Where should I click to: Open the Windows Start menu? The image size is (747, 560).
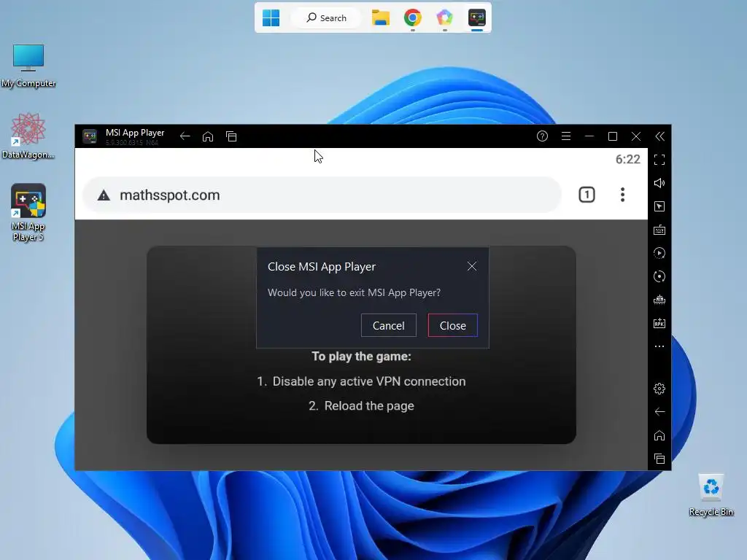pyautogui.click(x=271, y=17)
